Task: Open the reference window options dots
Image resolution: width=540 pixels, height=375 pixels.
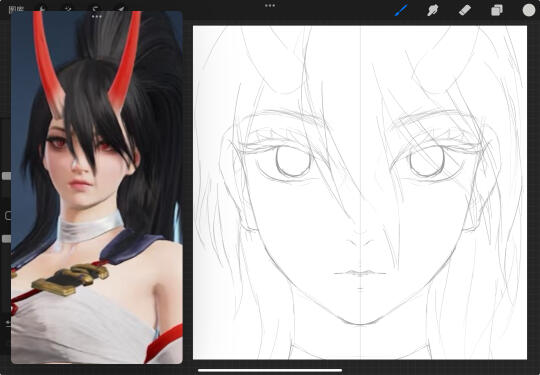Action: [x=97, y=16]
